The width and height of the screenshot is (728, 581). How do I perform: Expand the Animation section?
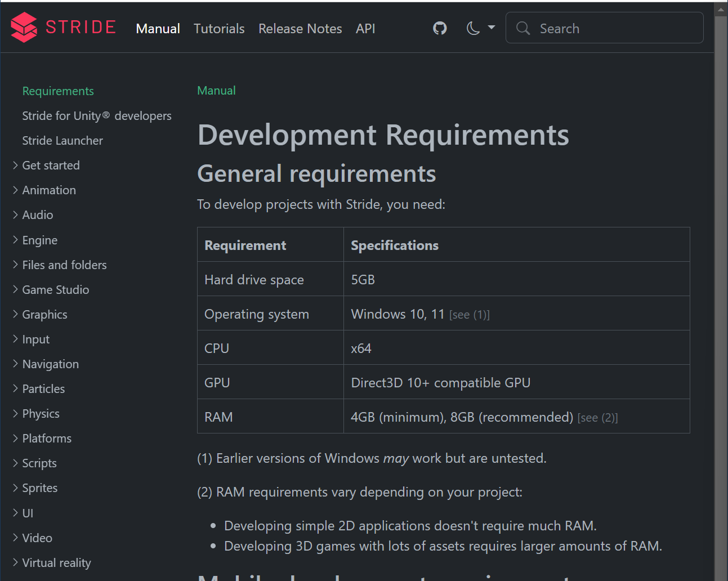[x=49, y=190]
